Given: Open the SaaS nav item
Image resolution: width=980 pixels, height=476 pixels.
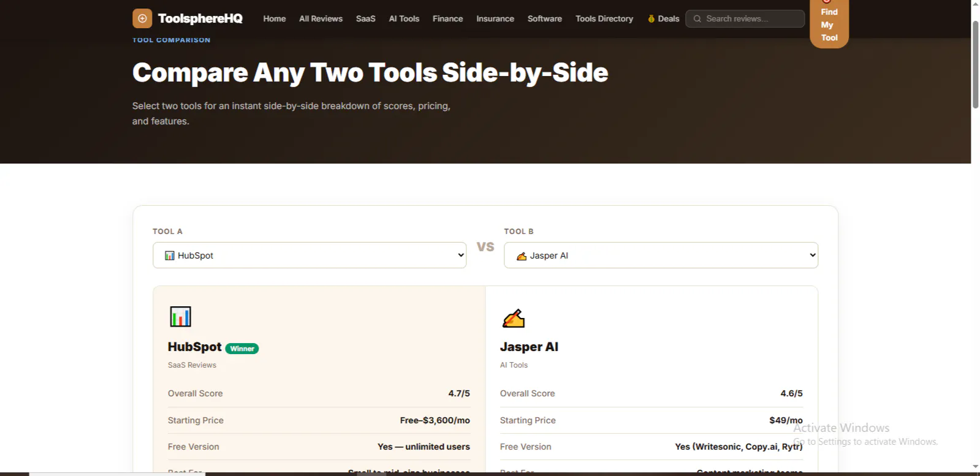Looking at the screenshot, I should point(365,19).
